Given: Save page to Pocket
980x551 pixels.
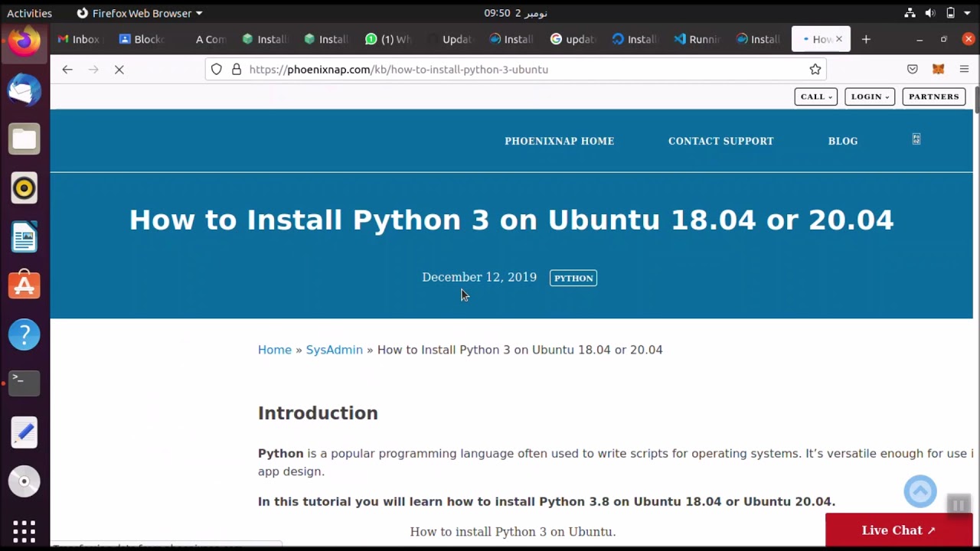Looking at the screenshot, I should (913, 70).
